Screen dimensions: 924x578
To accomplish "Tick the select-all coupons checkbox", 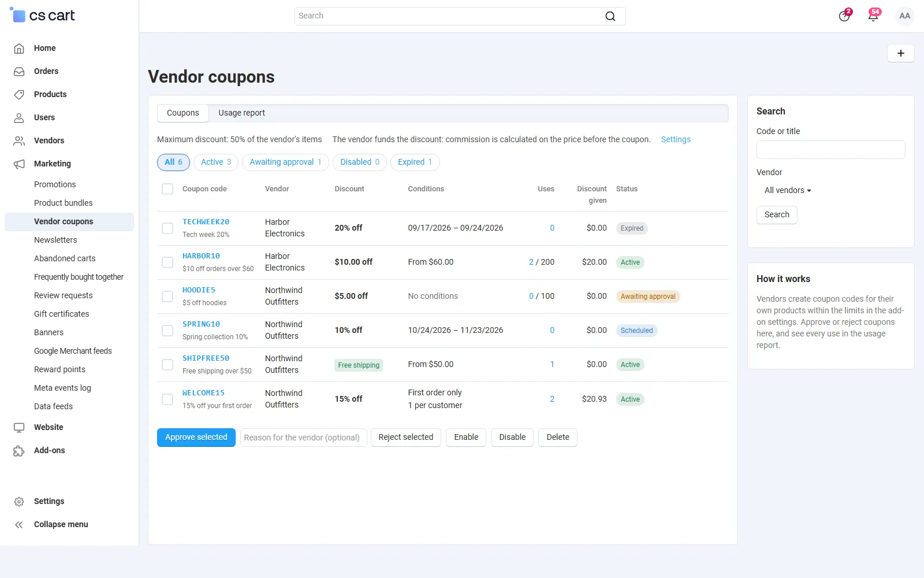I will tap(167, 189).
